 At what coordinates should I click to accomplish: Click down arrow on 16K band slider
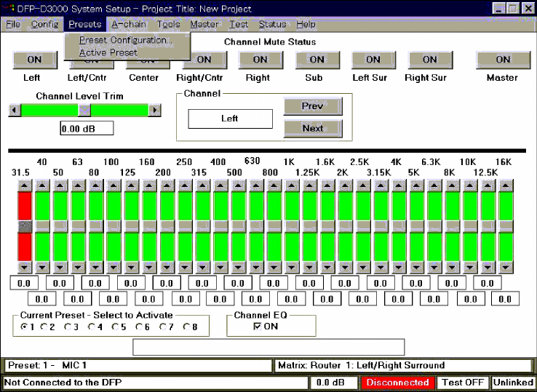click(505, 267)
